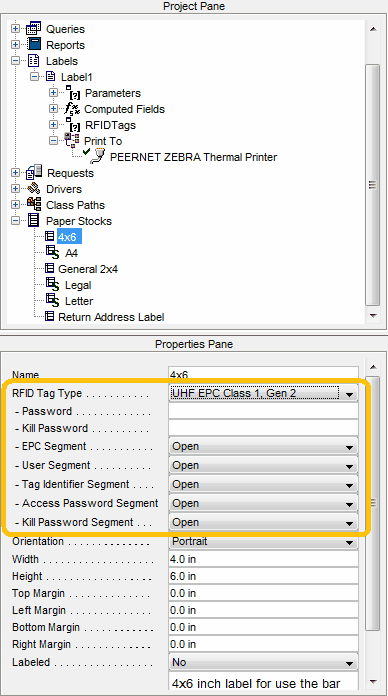Click the Letter paper stock icon

point(52,301)
